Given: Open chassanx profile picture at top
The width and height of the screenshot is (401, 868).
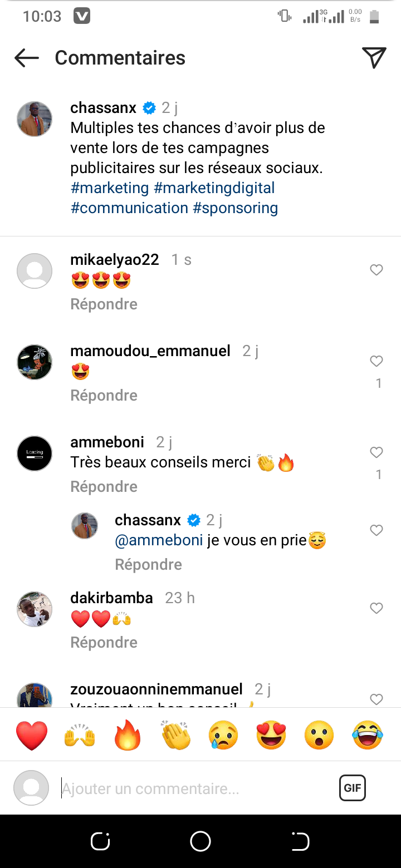Looking at the screenshot, I should pyautogui.click(x=35, y=119).
